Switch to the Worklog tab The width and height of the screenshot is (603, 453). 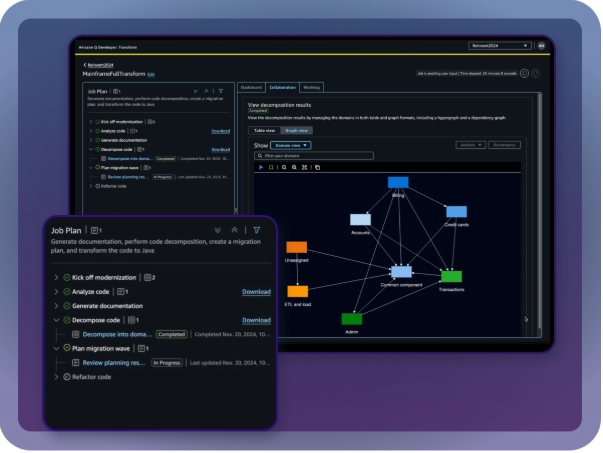[312, 88]
